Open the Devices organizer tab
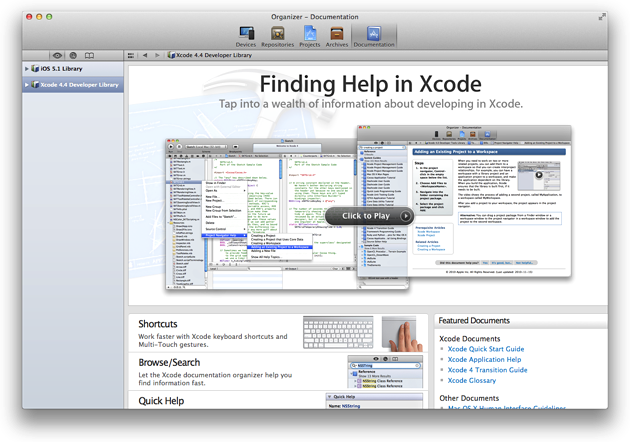This screenshot has width=630, height=442. pyautogui.click(x=246, y=37)
